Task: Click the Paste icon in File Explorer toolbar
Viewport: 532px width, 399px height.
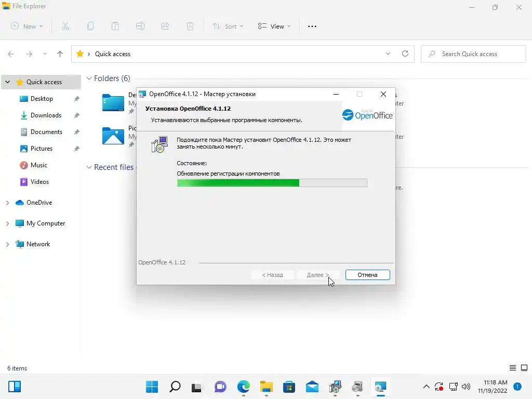Action: [115, 26]
